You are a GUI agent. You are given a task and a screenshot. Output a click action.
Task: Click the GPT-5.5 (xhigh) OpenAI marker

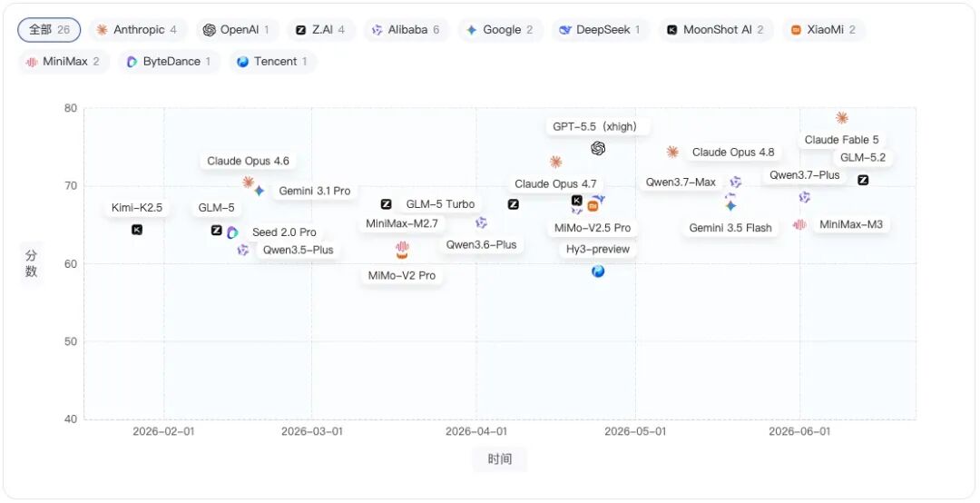pyautogui.click(x=598, y=148)
